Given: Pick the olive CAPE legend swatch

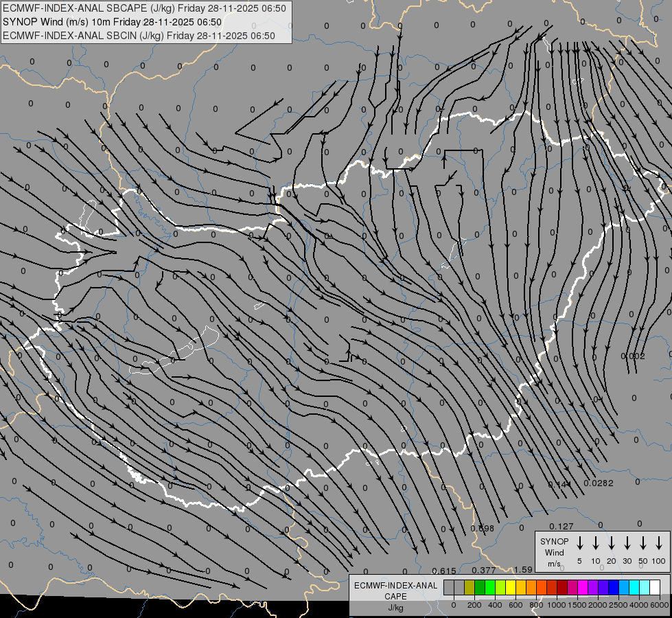Looking at the screenshot, I should point(470,587).
